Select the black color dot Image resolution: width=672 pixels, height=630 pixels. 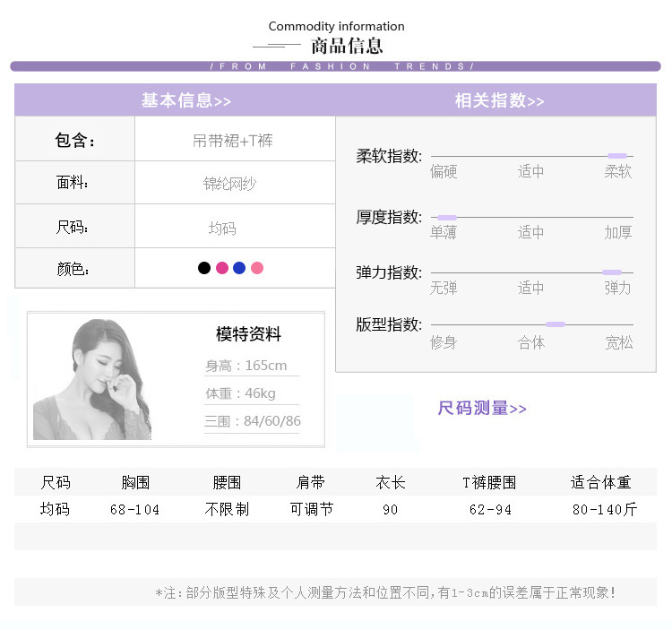(204, 268)
